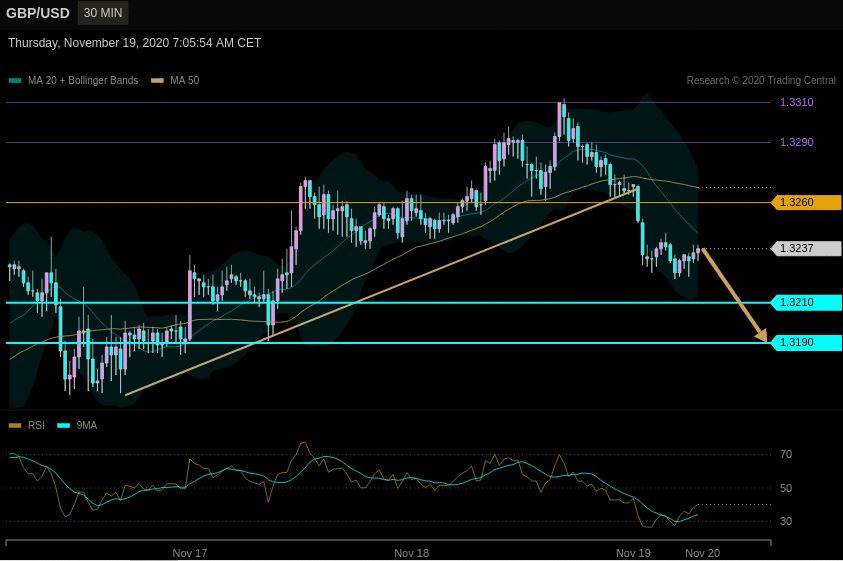Image resolution: width=843 pixels, height=561 pixels.
Task: Click the grey 1.3237 current price tag
Action: (x=806, y=248)
